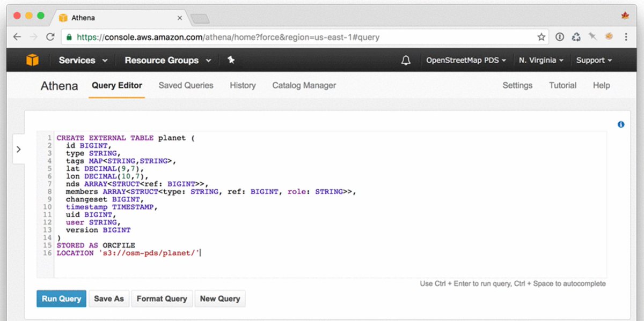Click the pin shortcut icon in AWS navbar

(231, 60)
